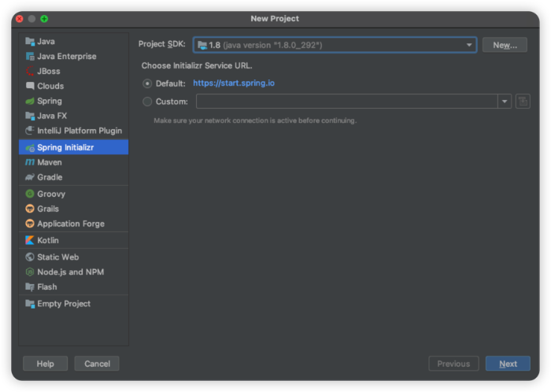551x392 pixels.
Task: Click the green zoom window button
Action: pos(44,19)
